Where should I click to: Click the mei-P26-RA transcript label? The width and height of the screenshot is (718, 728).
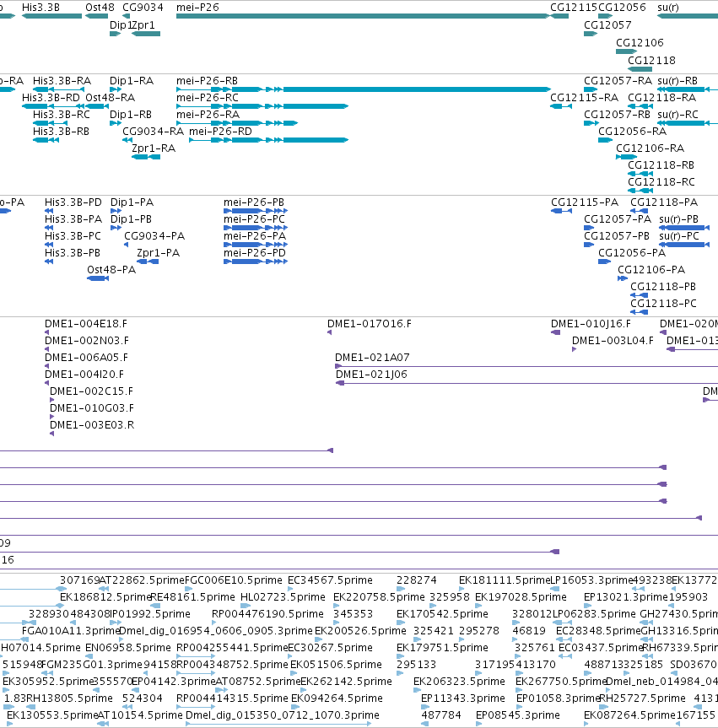point(208,115)
